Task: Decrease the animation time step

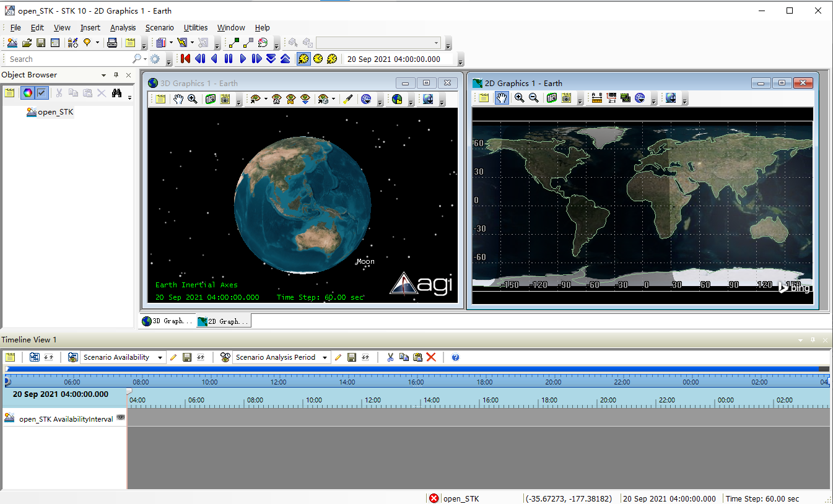Action: [x=271, y=59]
